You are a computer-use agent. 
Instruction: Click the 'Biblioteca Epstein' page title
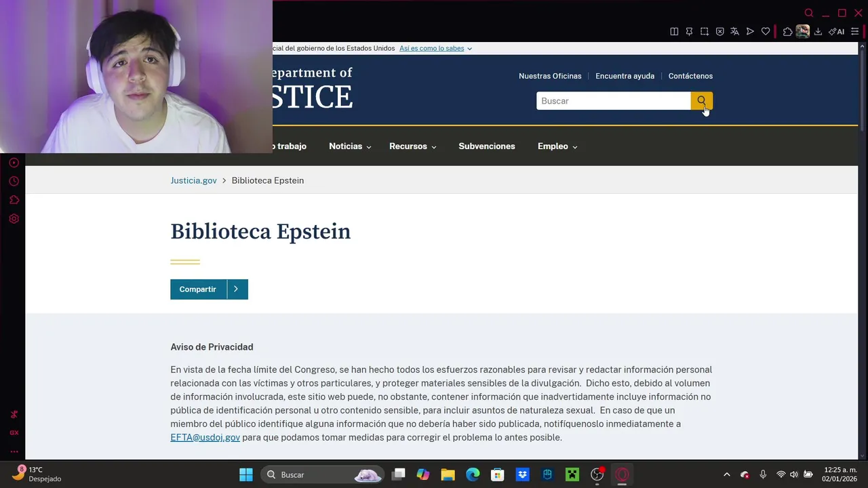[x=260, y=232]
